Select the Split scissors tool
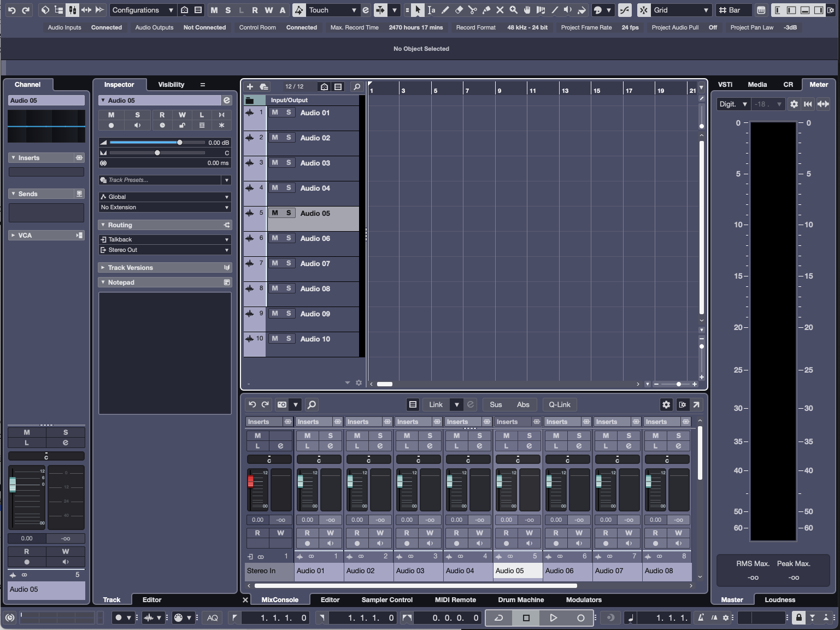The image size is (840, 630). (473, 10)
